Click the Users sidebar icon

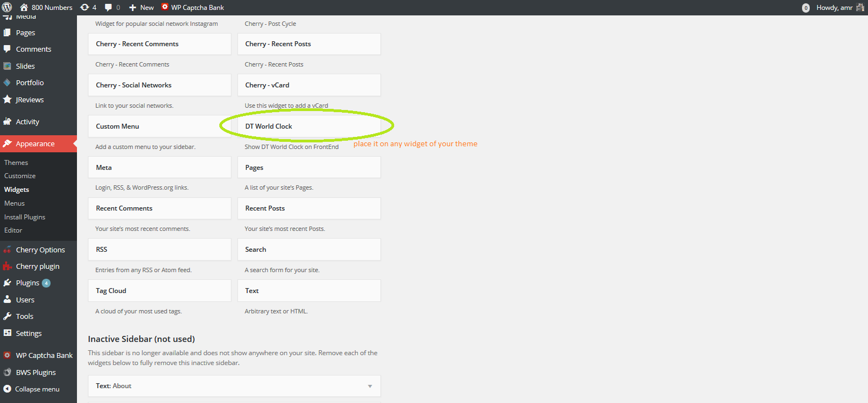[x=7, y=300]
